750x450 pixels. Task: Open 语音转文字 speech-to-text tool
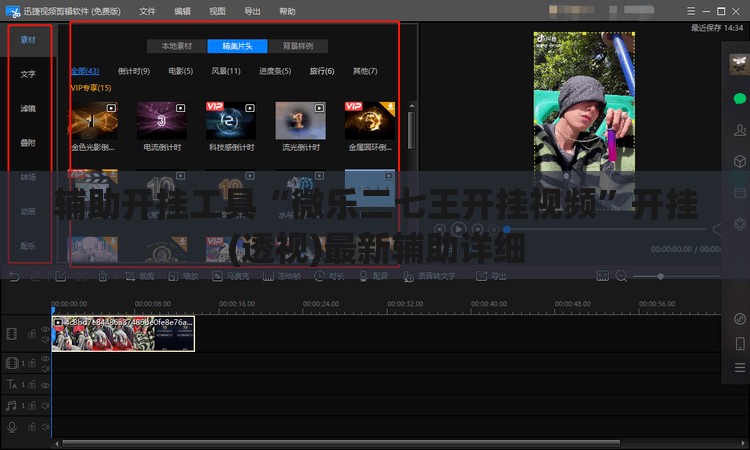click(429, 276)
